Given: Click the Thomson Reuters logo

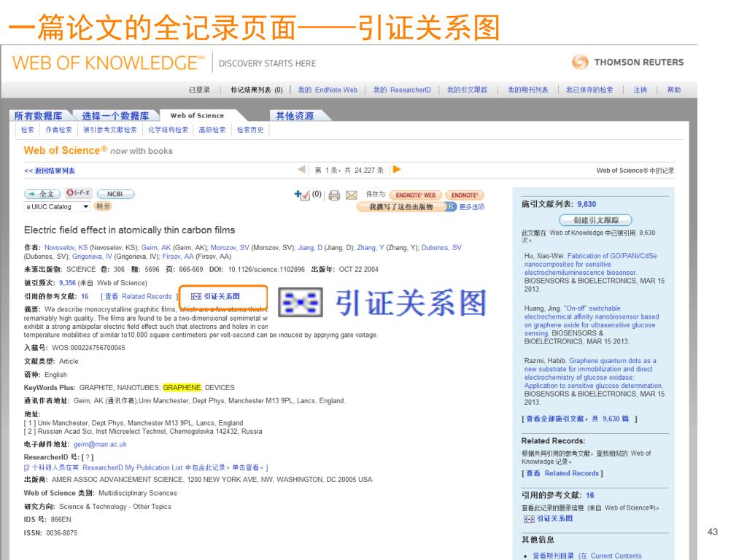Looking at the screenshot, I should [628, 63].
